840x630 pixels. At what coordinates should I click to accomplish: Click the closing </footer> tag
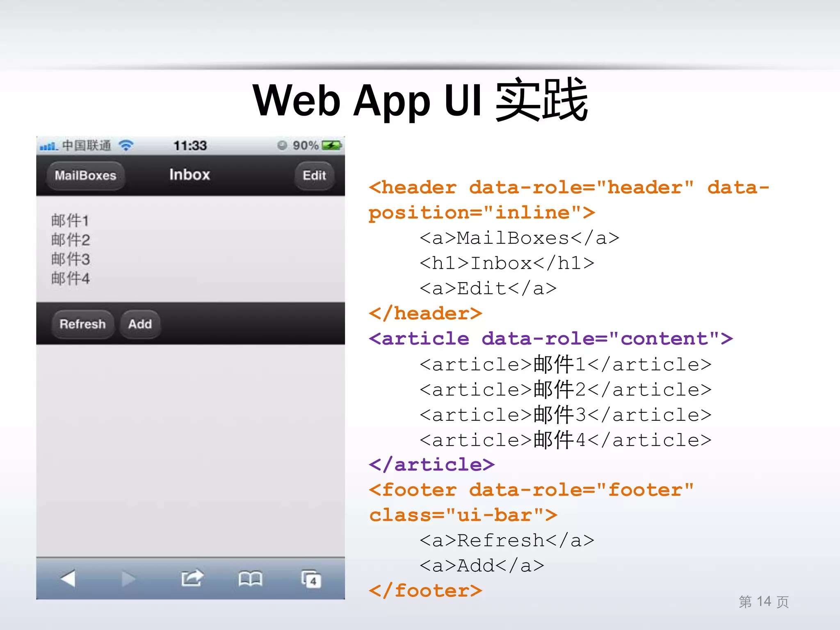[x=425, y=591]
